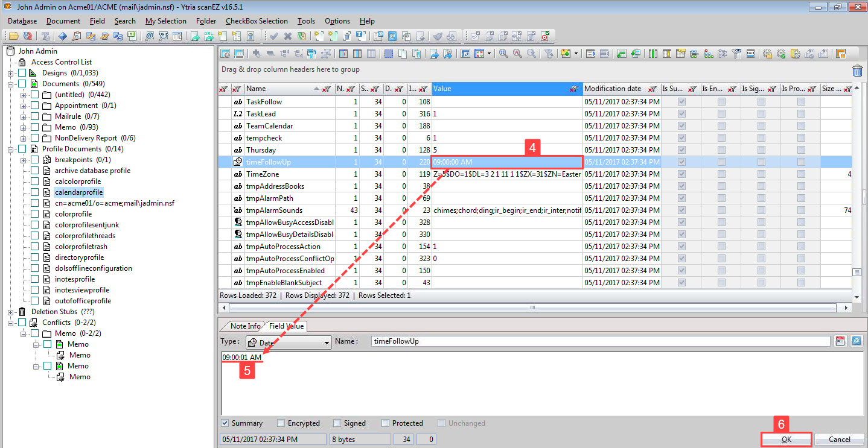Open the Tools menu
This screenshot has width=868, height=448.
(306, 21)
